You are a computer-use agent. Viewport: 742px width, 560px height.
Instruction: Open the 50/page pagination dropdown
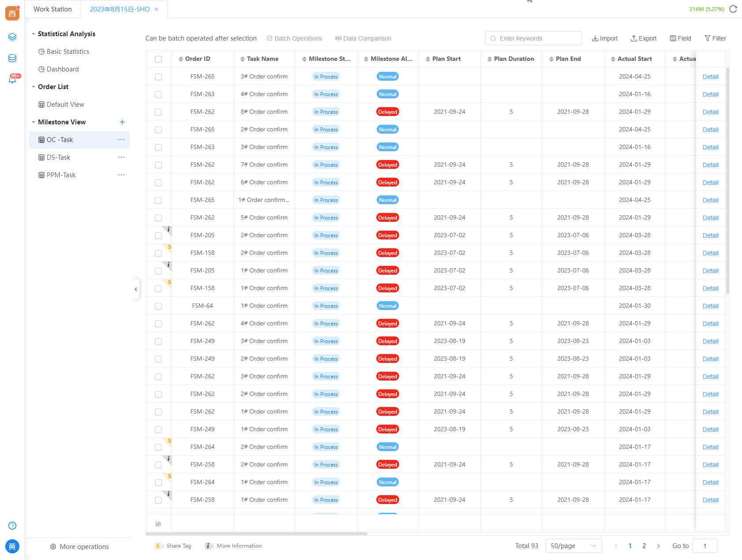click(573, 546)
